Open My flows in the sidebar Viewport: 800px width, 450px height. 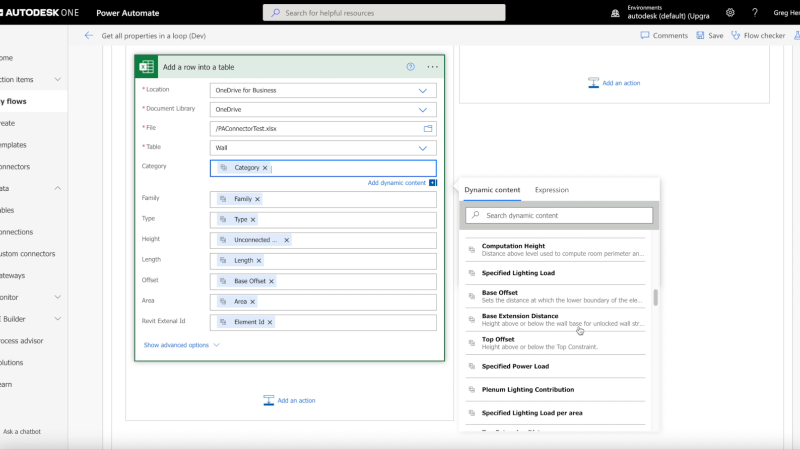[x=34, y=102]
